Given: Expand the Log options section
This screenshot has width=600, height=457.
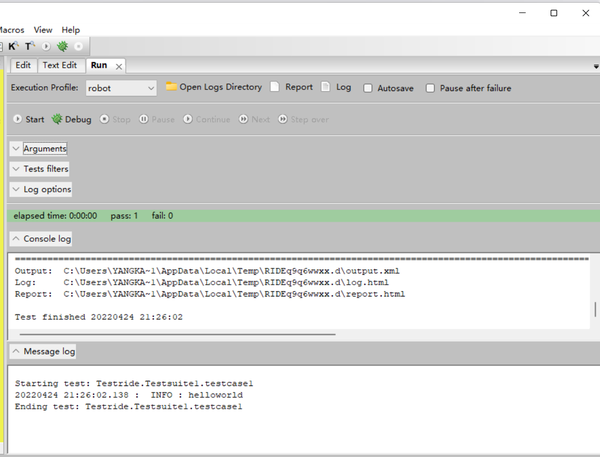Looking at the screenshot, I should [x=41, y=189].
